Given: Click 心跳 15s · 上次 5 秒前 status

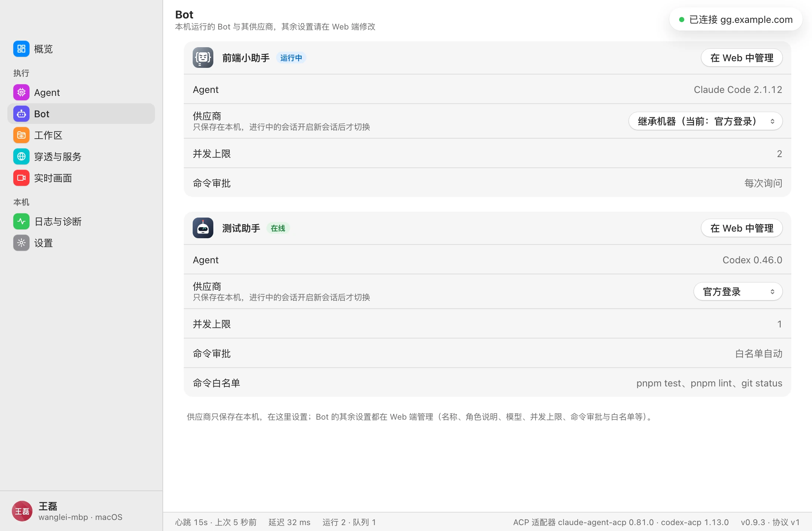Looking at the screenshot, I should pyautogui.click(x=216, y=522).
